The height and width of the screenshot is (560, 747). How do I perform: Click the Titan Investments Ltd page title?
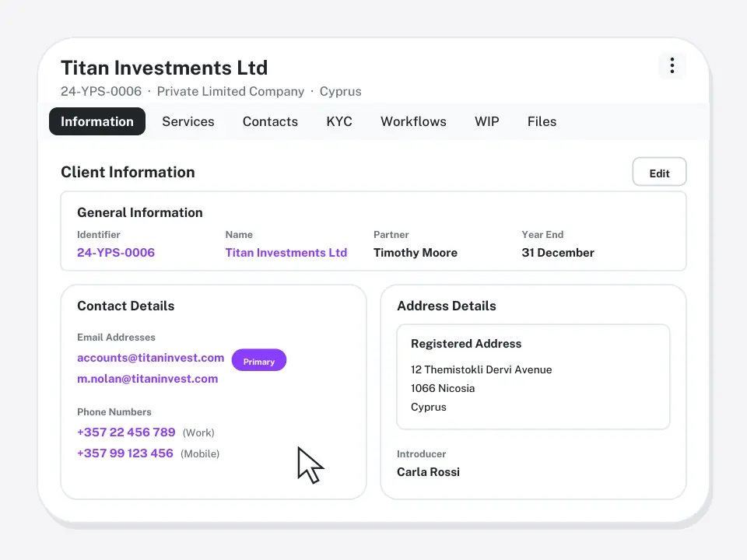[x=164, y=68]
